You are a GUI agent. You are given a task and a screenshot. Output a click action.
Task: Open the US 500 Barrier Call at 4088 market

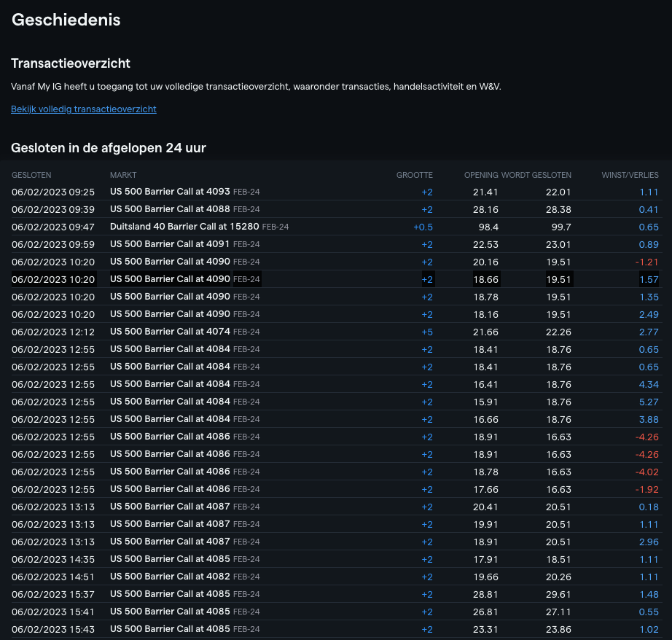170,209
